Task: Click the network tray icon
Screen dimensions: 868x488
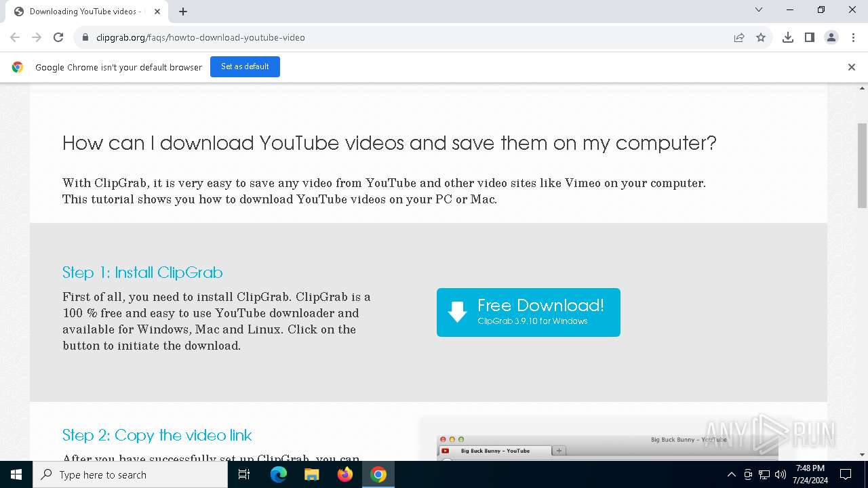Action: point(764,474)
